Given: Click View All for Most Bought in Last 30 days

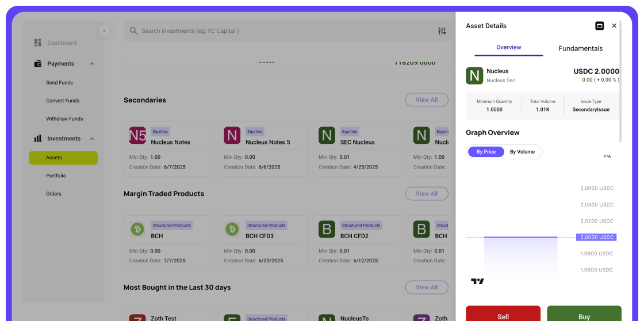Looking at the screenshot, I should pyautogui.click(x=427, y=287).
